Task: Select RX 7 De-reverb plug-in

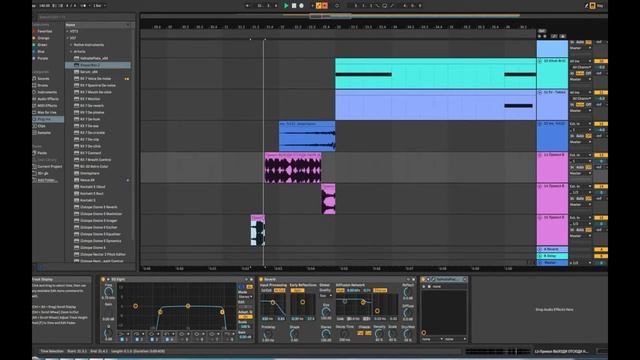Action: tap(92, 106)
